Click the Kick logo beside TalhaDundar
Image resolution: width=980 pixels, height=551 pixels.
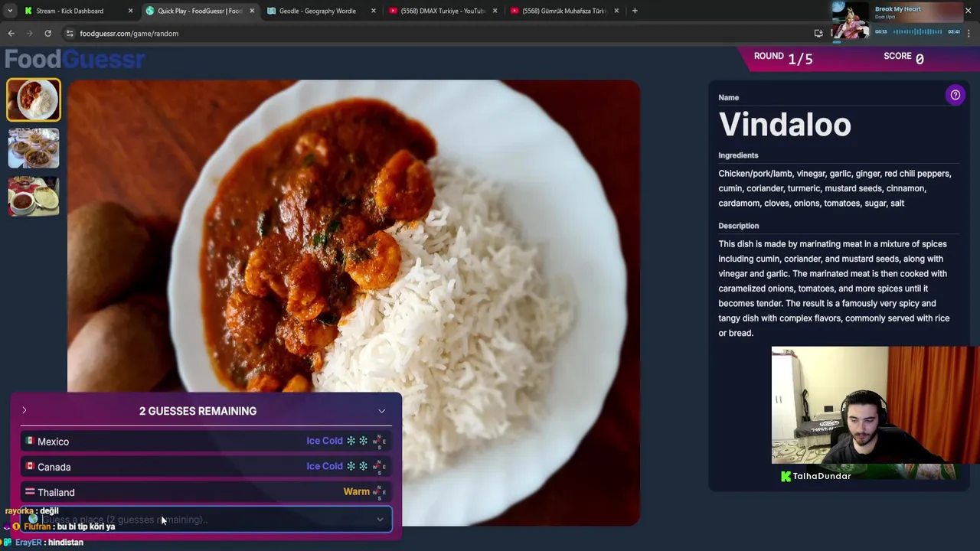click(x=785, y=476)
